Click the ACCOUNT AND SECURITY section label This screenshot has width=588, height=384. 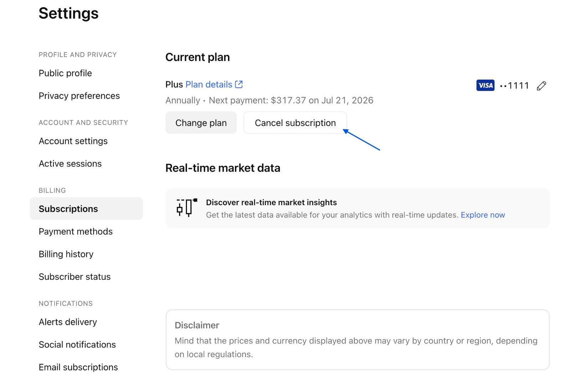pos(83,122)
